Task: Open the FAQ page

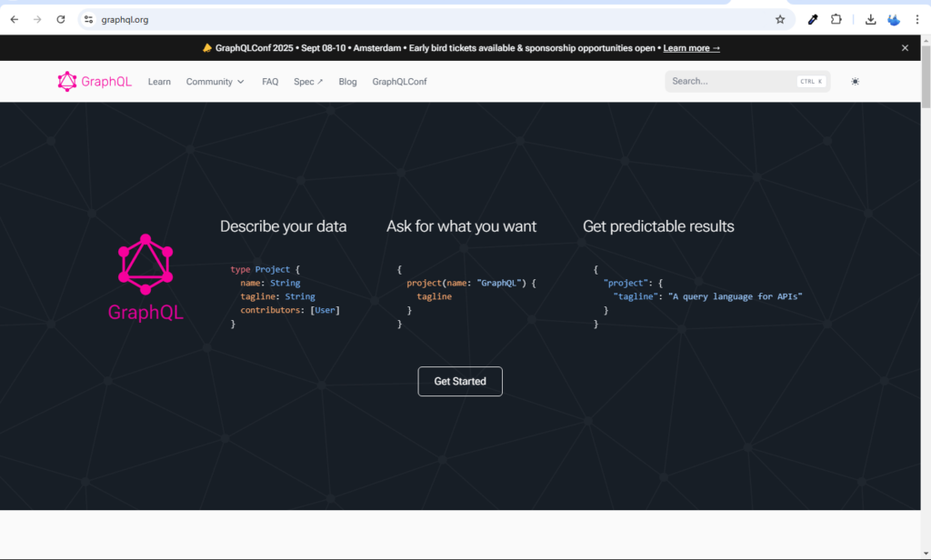Action: pos(270,81)
